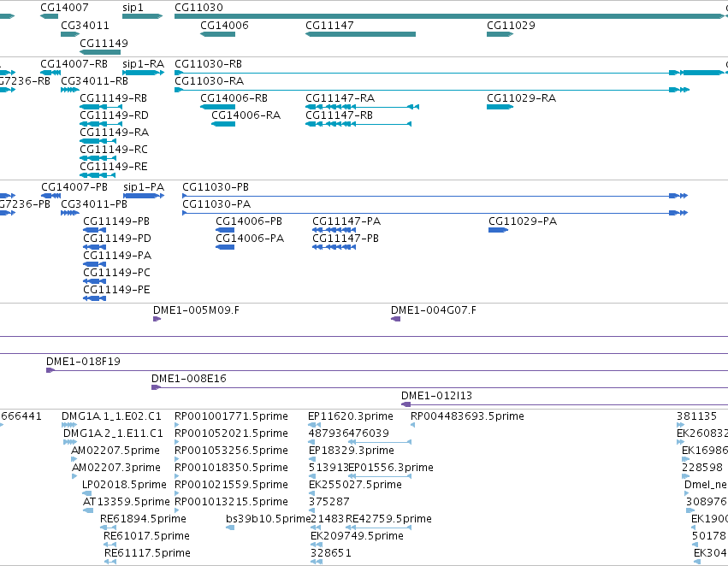Open the CG11147-PB protein label

pyautogui.click(x=346, y=239)
